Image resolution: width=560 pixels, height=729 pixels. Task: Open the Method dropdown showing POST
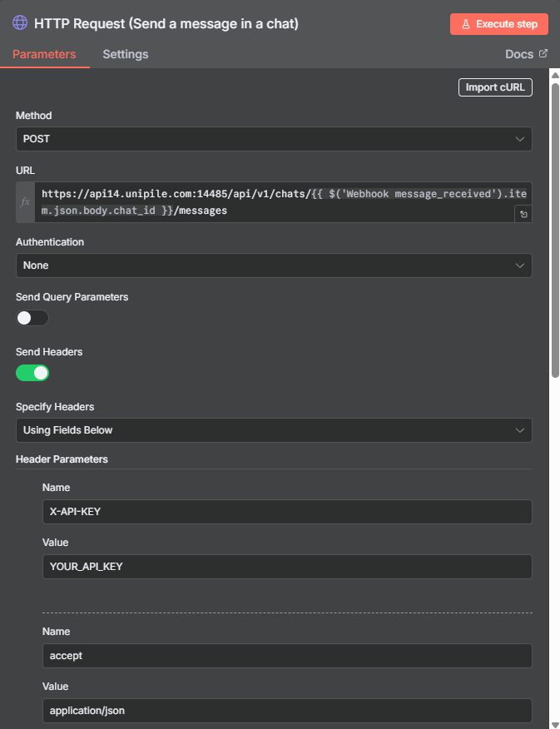click(275, 139)
